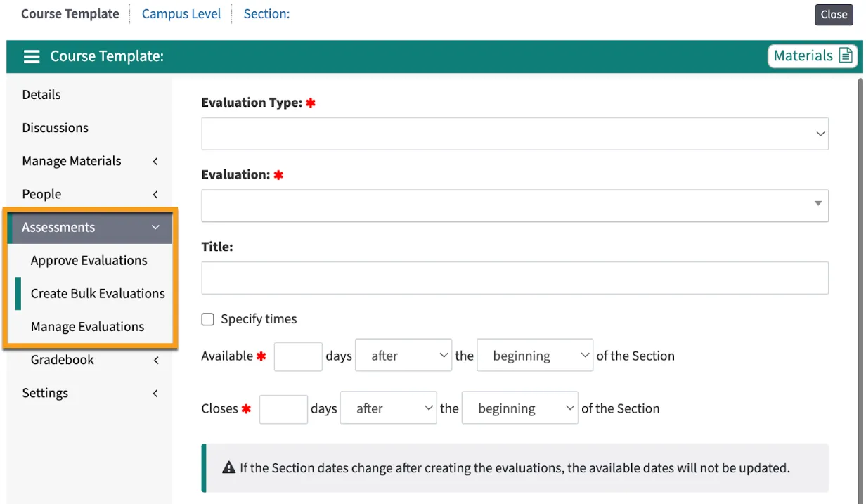Click the Campus Level link

pos(181,14)
